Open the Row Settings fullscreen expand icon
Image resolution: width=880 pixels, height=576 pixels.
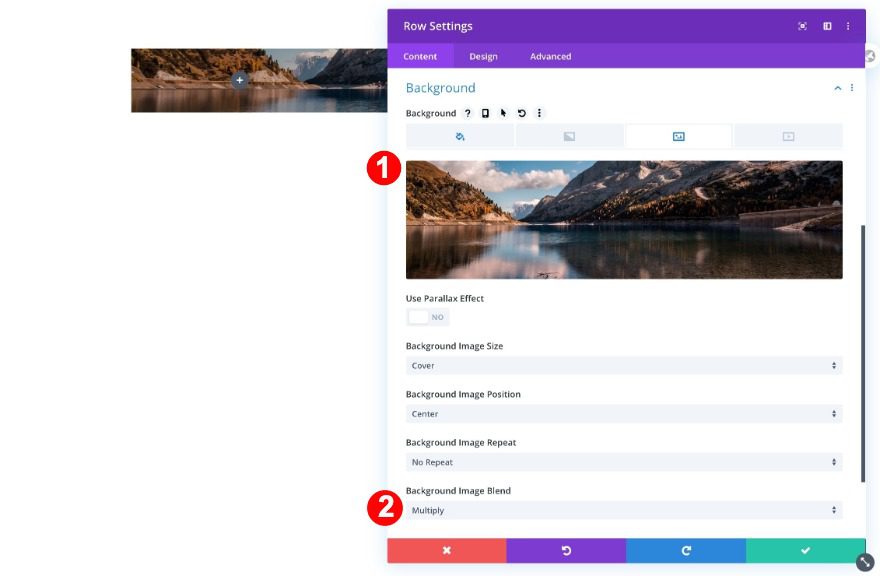(802, 26)
